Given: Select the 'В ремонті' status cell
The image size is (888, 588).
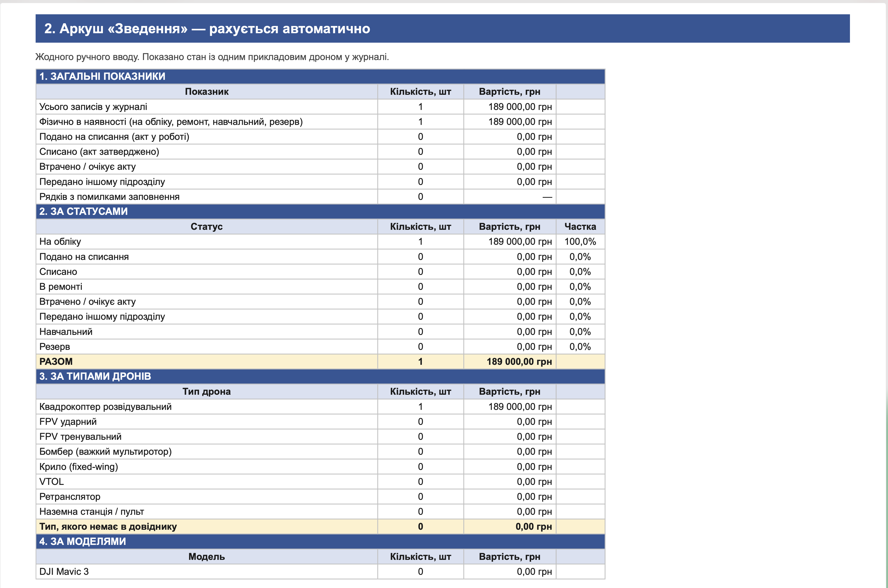Looking at the screenshot, I should tap(207, 287).
